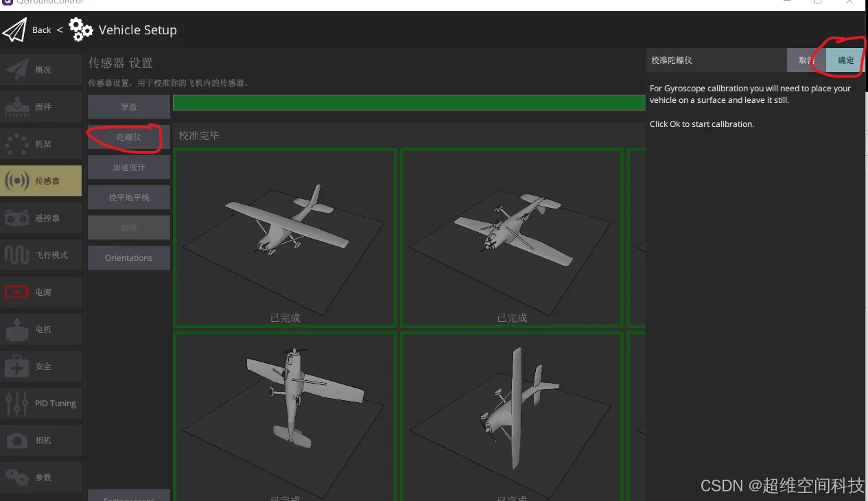
Task: Open the 固件 firmware page
Action: 41,106
